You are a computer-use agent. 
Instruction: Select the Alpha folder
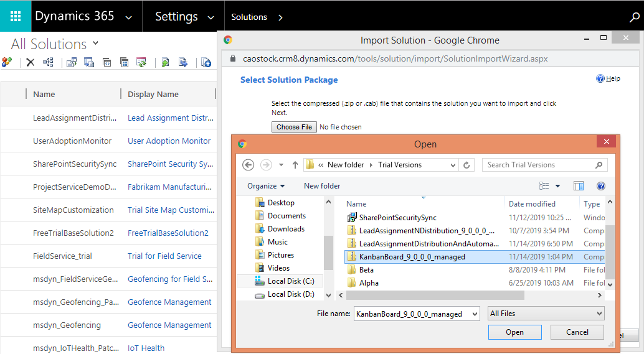(369, 283)
